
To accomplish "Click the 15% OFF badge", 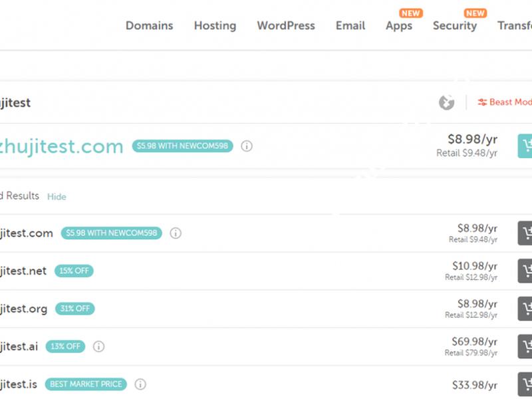I will [x=74, y=271].
